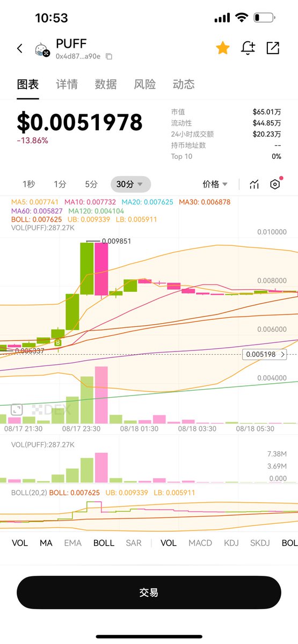Toggle the EMA indicator
Viewport: 298px width, 644px height.
73,543
